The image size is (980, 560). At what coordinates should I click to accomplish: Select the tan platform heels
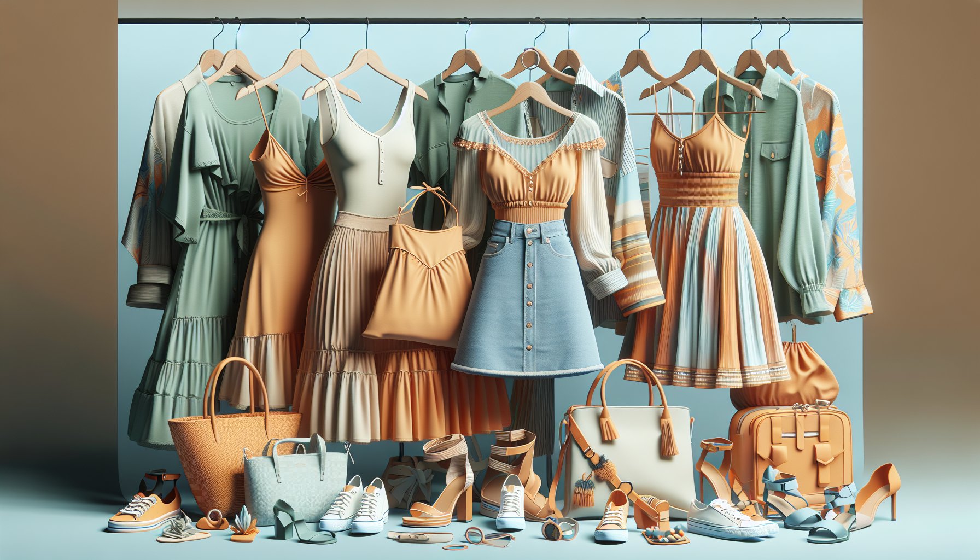(x=443, y=487)
